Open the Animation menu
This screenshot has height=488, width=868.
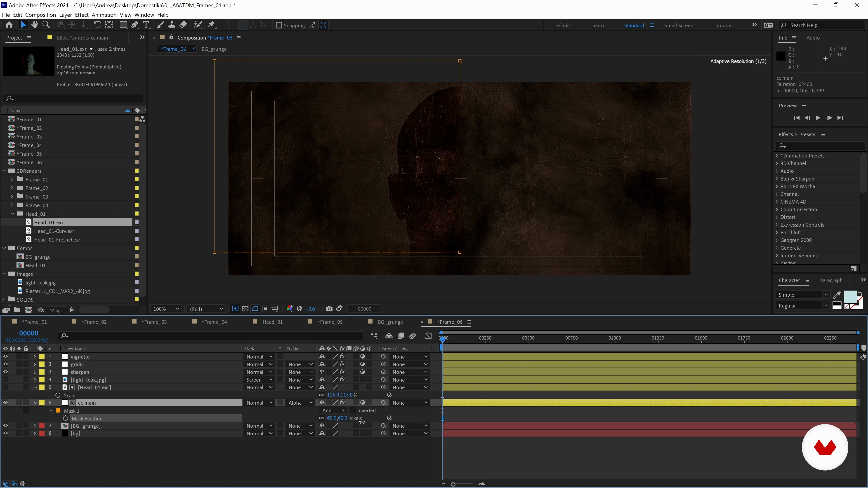(x=104, y=15)
